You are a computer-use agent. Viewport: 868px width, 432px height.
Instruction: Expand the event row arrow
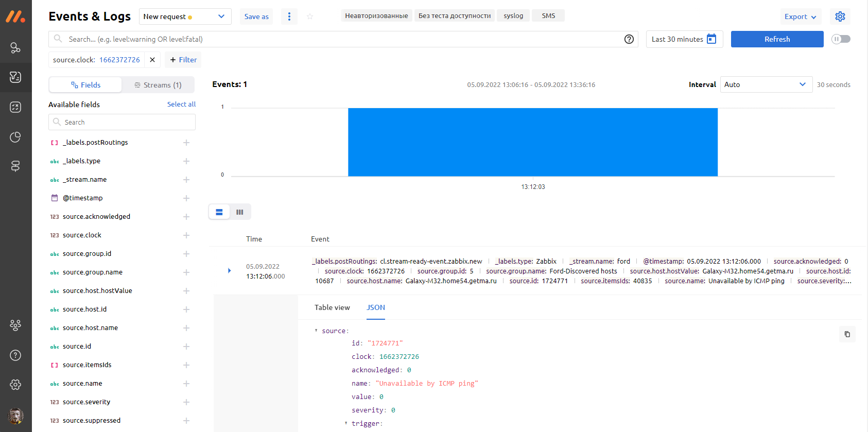[230, 271]
